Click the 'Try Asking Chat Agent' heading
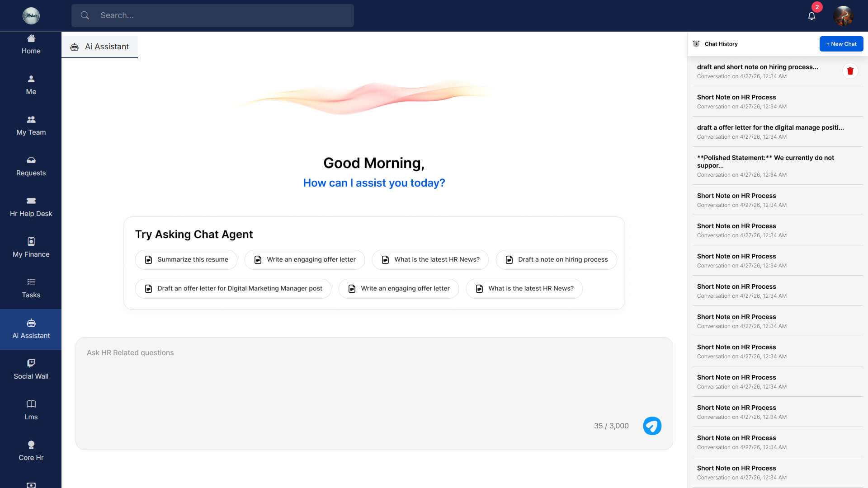The height and width of the screenshot is (488, 868). coord(194,235)
